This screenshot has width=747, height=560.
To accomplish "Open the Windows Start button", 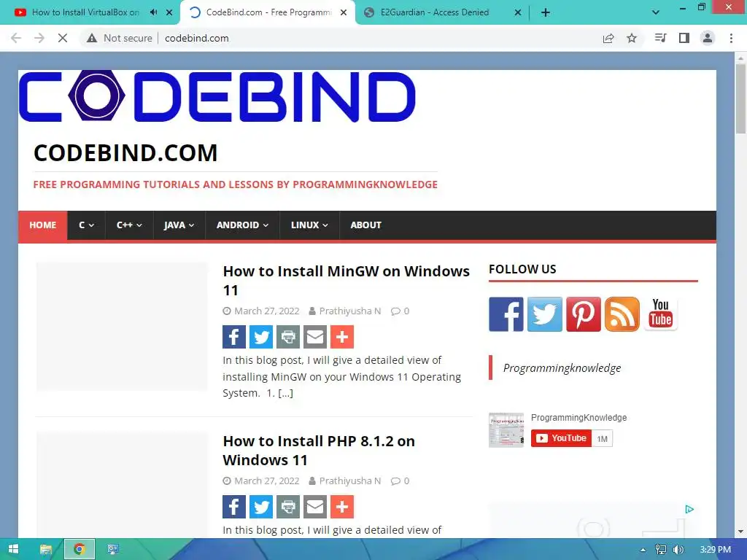I will point(13,550).
